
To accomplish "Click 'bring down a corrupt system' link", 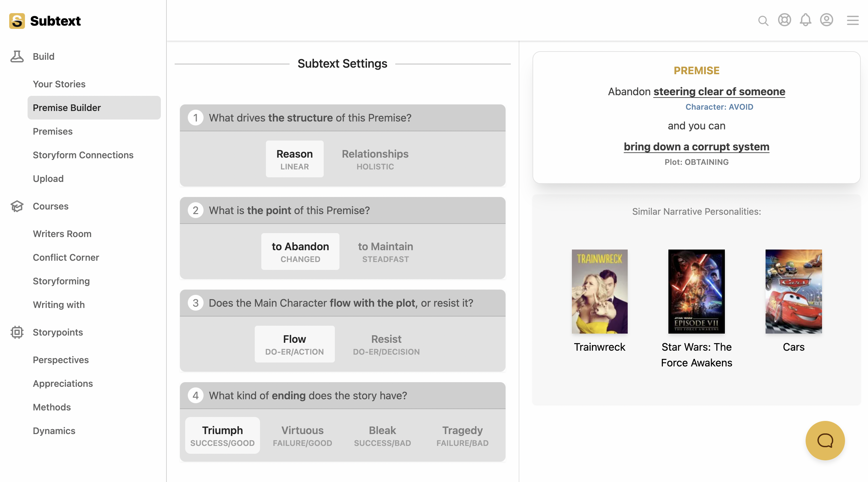I will 696,147.
